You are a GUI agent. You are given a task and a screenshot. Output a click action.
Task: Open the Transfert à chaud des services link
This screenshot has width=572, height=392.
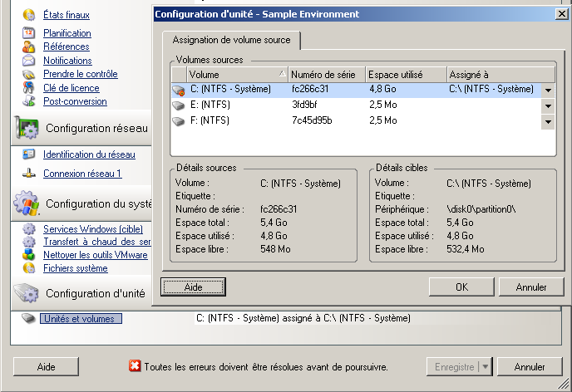pos(97,242)
